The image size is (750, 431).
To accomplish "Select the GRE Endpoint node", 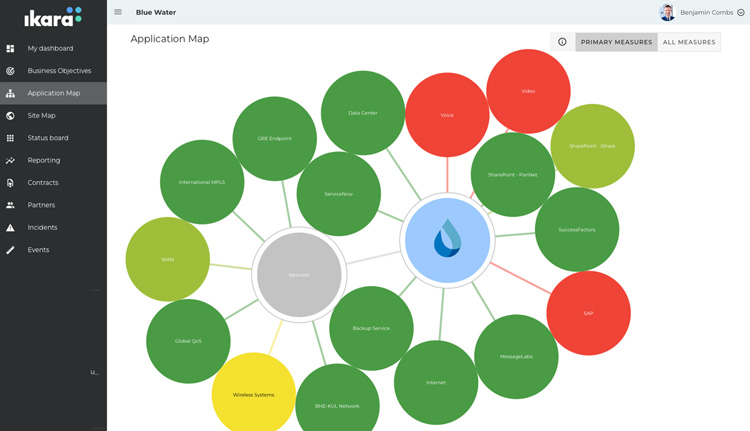I will tap(275, 139).
